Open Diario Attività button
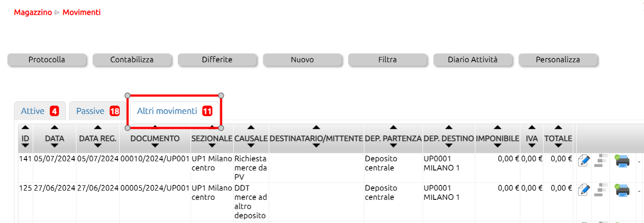 (x=473, y=60)
